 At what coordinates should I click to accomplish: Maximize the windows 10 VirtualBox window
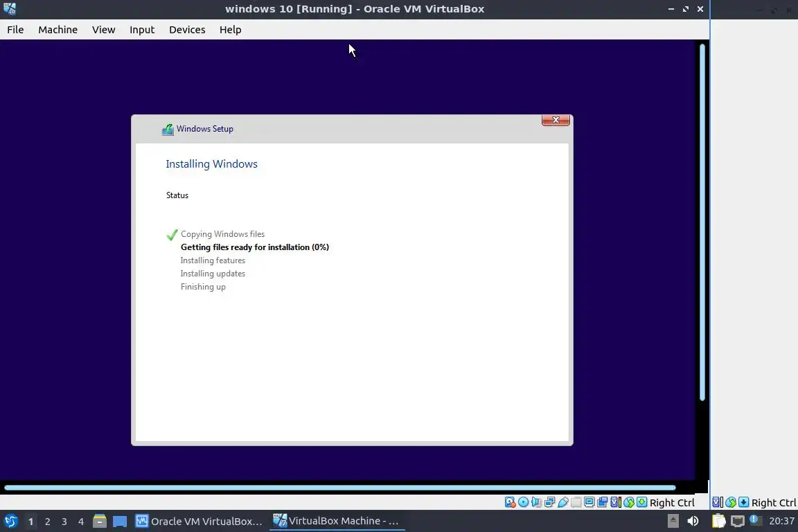coord(686,8)
